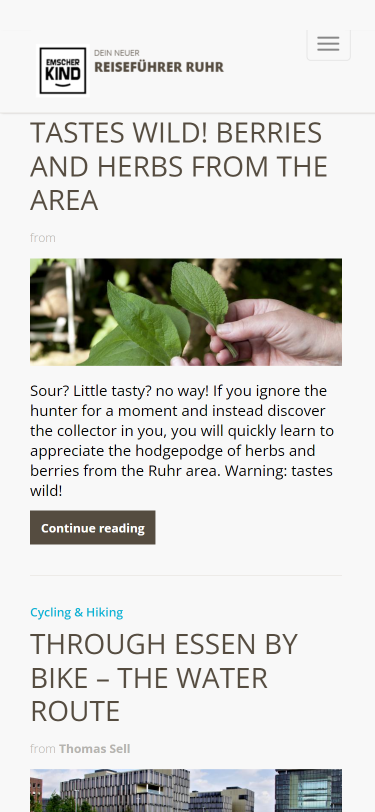
Task: Open Through Essen by Bike article title
Action: 164,677
